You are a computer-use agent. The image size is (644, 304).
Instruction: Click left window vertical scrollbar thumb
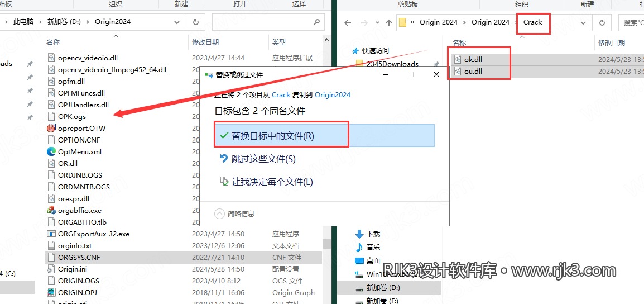326,244
